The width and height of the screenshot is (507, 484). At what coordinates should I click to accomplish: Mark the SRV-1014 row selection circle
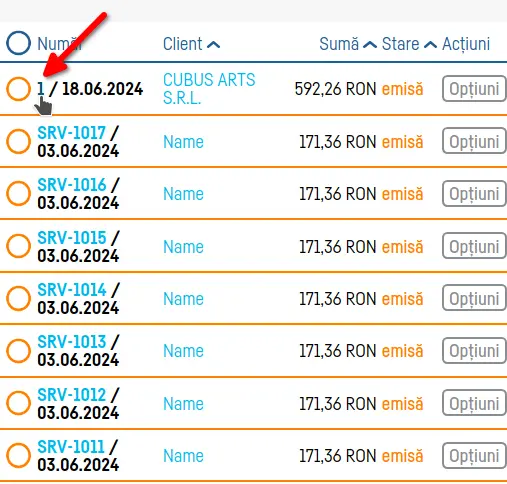point(18,298)
